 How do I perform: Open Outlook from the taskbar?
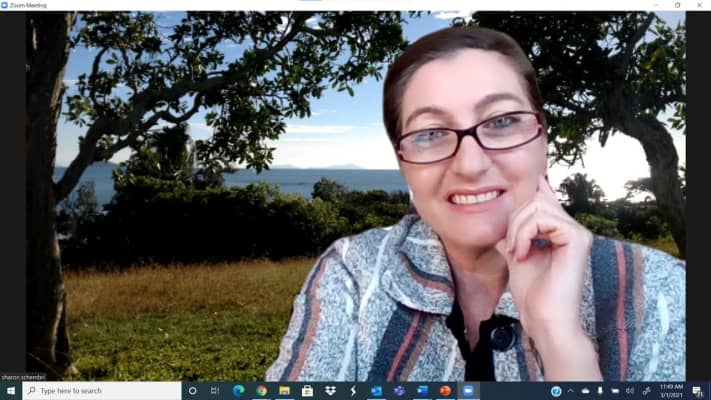point(376,391)
